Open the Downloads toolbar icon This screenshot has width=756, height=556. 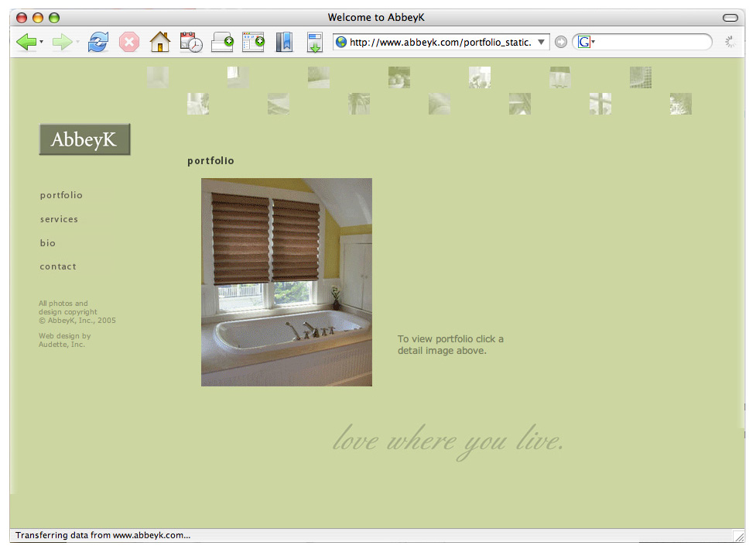point(315,43)
